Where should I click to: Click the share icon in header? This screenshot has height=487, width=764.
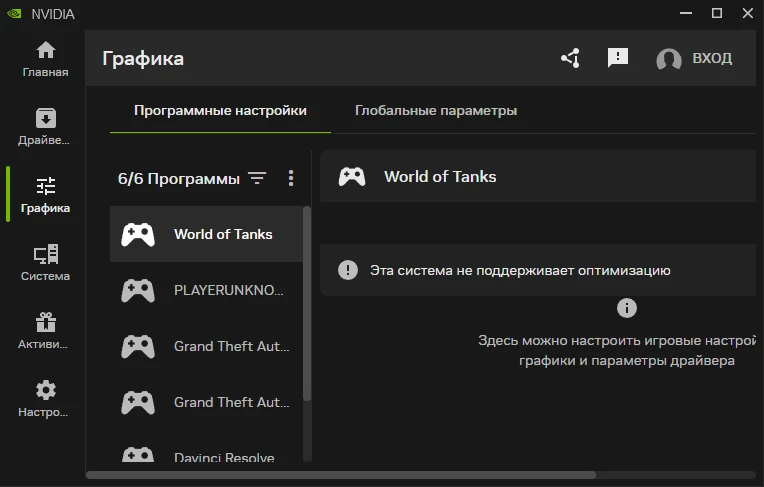coord(570,58)
